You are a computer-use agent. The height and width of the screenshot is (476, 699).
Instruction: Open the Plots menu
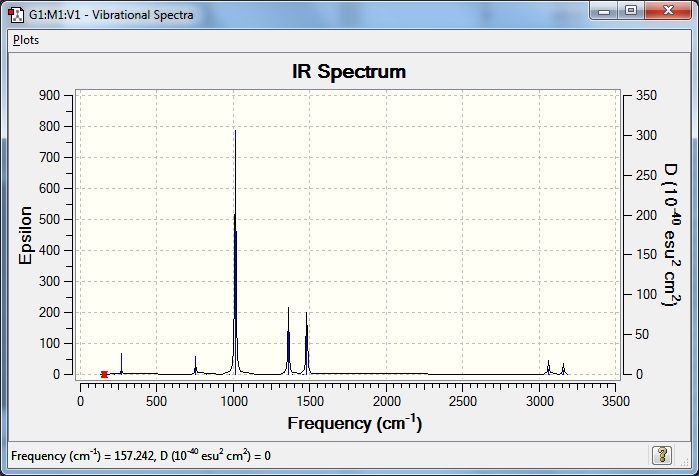26,40
